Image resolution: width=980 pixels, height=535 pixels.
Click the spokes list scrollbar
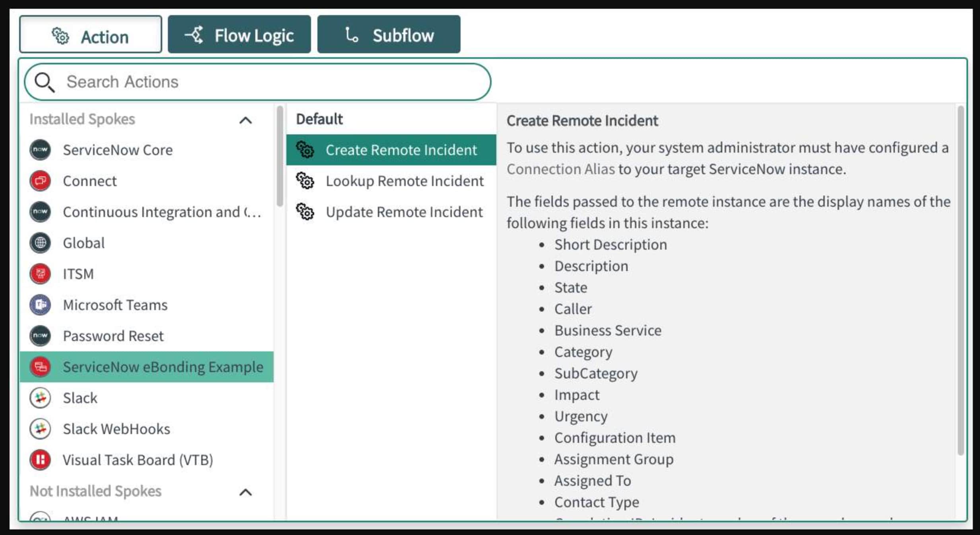pyautogui.click(x=280, y=156)
